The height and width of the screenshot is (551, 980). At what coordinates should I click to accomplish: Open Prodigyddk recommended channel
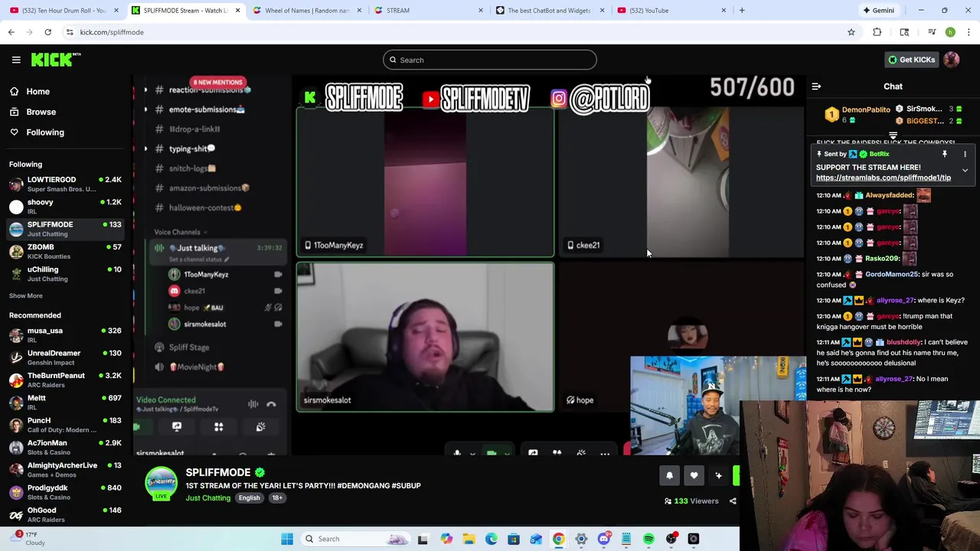coord(65,492)
